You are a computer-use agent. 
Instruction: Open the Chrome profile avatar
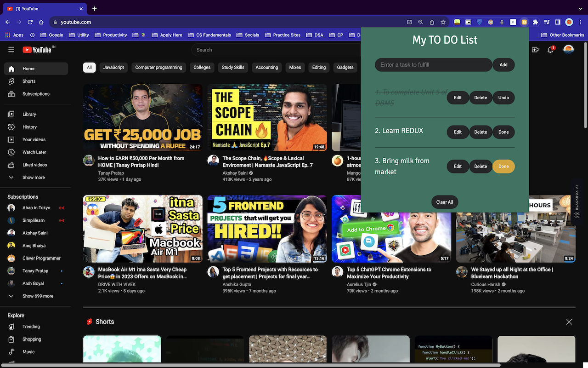click(x=569, y=22)
